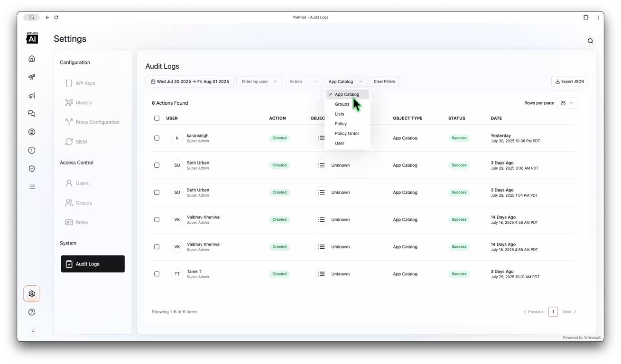The image size is (621, 364).
Task: Open the Rows per page 25 dropdown
Action: tap(567, 103)
